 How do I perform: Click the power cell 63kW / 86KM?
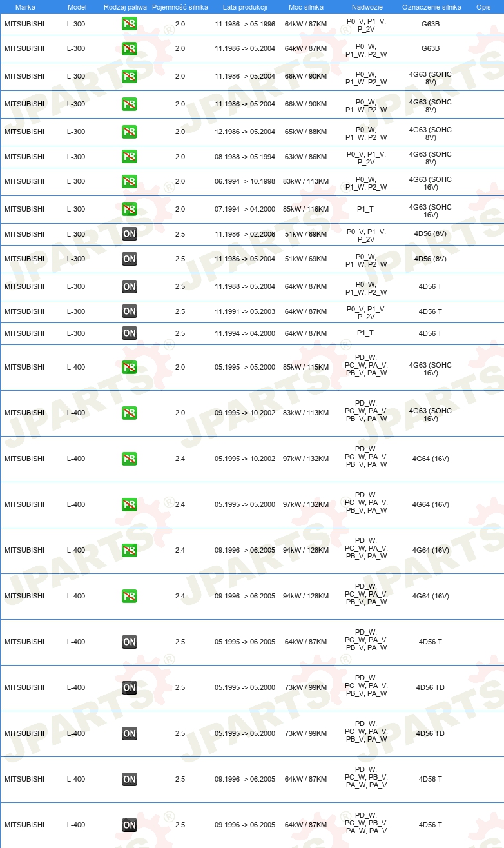click(305, 157)
